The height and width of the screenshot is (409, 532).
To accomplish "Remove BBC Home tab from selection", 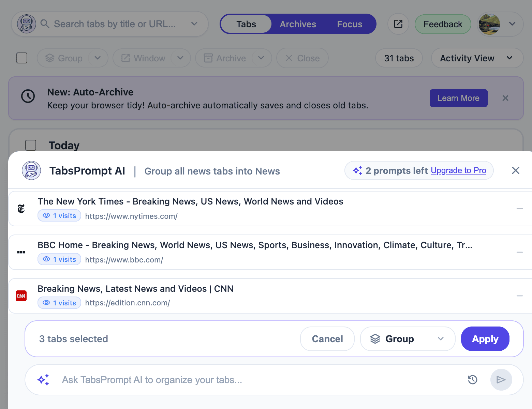I will click(x=519, y=252).
